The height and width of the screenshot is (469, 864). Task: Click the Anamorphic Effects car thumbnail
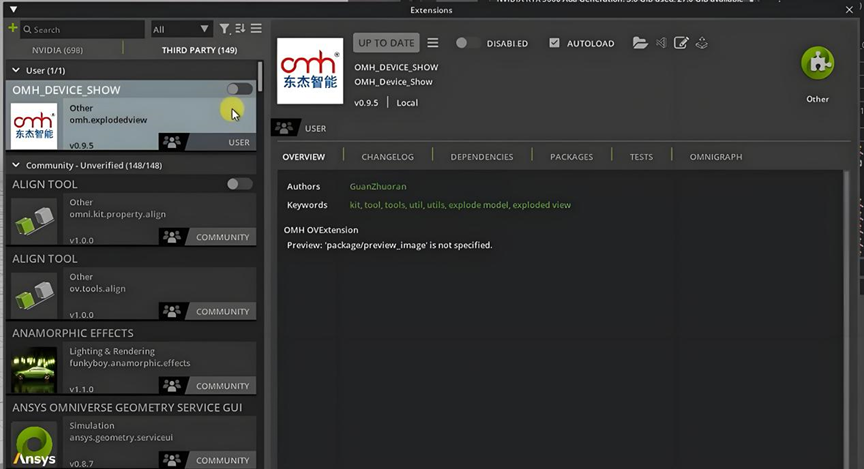point(34,369)
